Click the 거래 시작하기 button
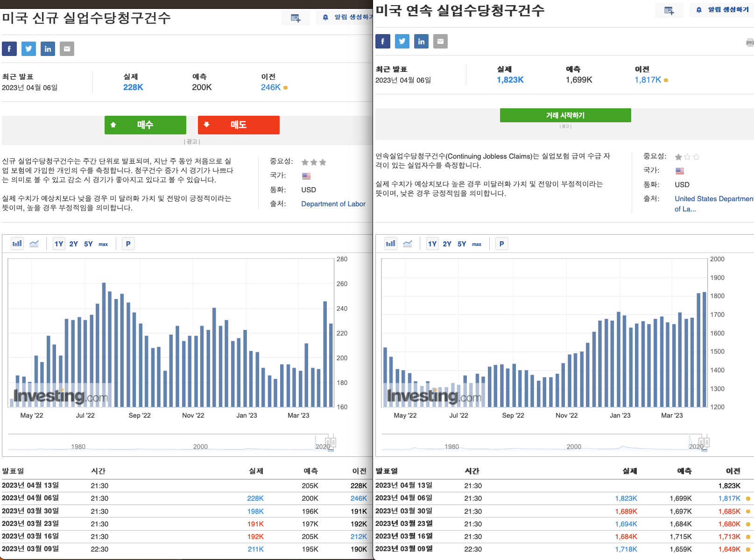This screenshot has height=560, width=754. (565, 115)
